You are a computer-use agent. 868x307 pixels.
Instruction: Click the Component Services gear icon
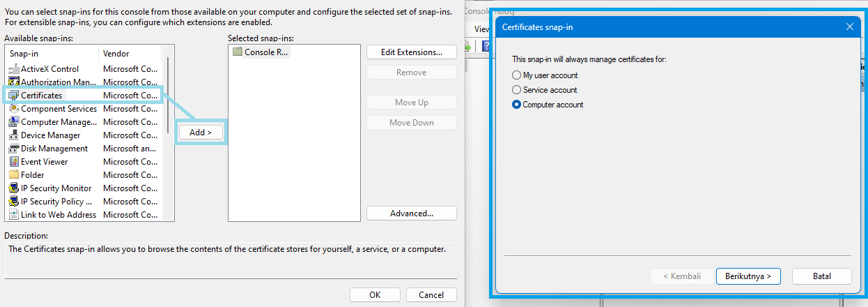(x=13, y=109)
